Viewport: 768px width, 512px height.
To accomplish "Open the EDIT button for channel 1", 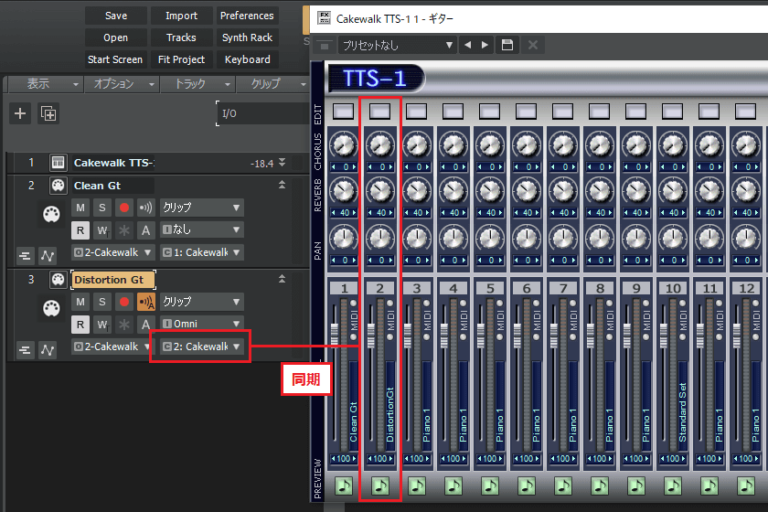I will (x=343, y=110).
